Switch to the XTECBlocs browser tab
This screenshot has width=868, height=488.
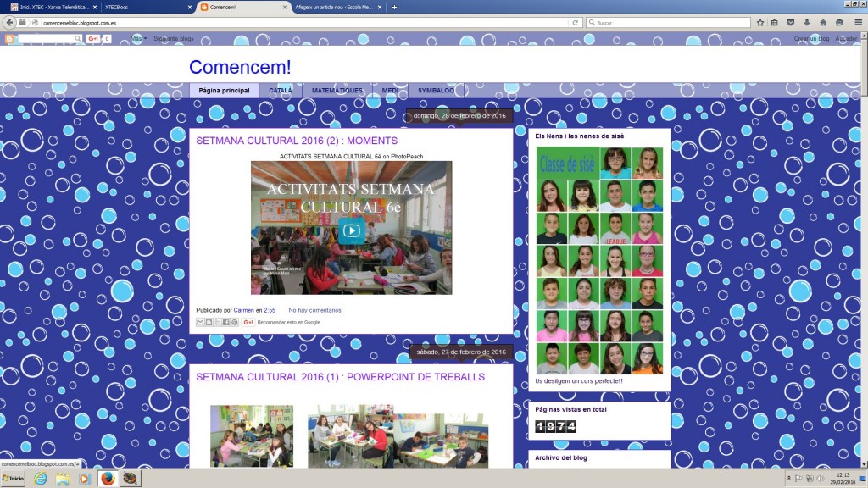[x=144, y=8]
